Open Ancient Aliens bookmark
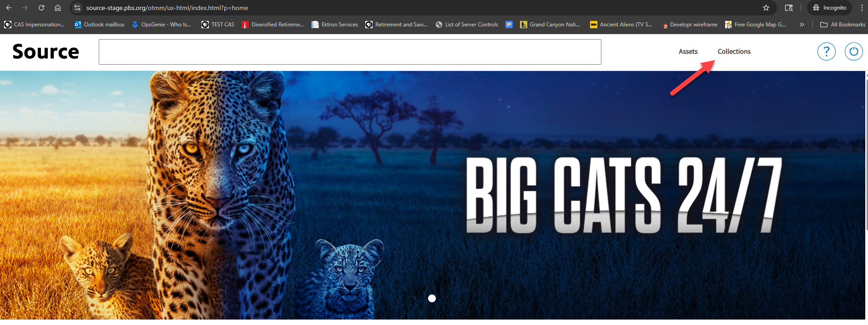 tap(621, 25)
